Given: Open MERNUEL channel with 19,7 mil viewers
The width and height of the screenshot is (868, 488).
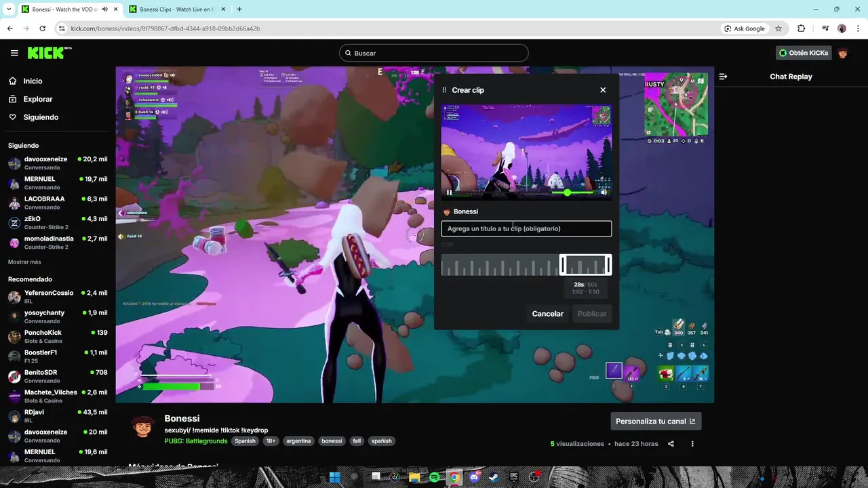Looking at the screenshot, I should coord(58,183).
